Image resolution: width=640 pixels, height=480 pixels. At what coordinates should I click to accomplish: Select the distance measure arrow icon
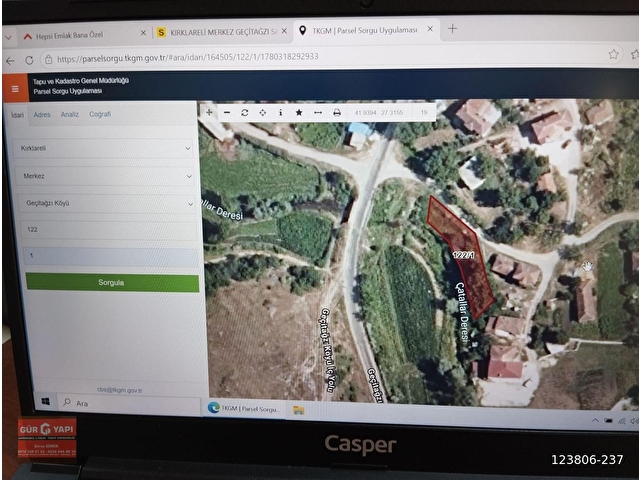click(318, 113)
